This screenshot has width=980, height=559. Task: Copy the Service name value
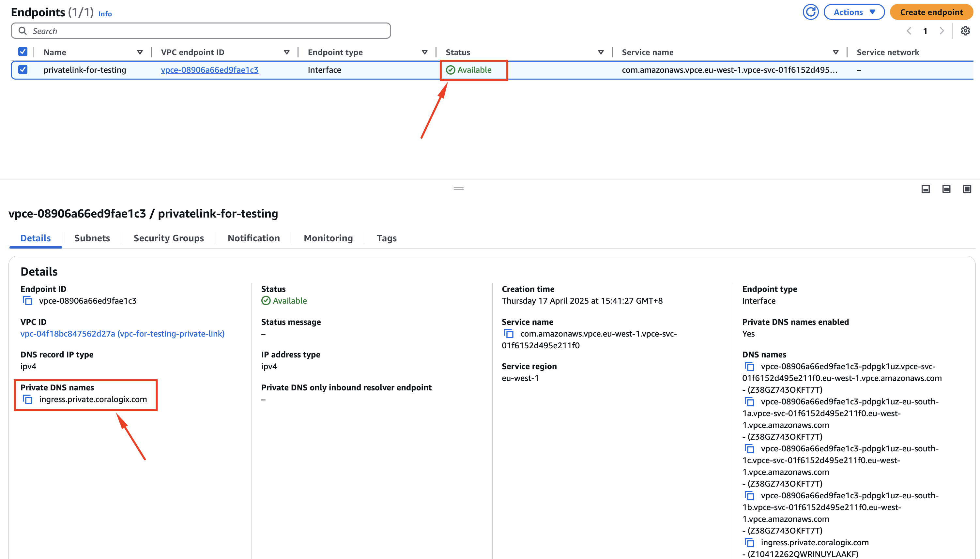509,334
